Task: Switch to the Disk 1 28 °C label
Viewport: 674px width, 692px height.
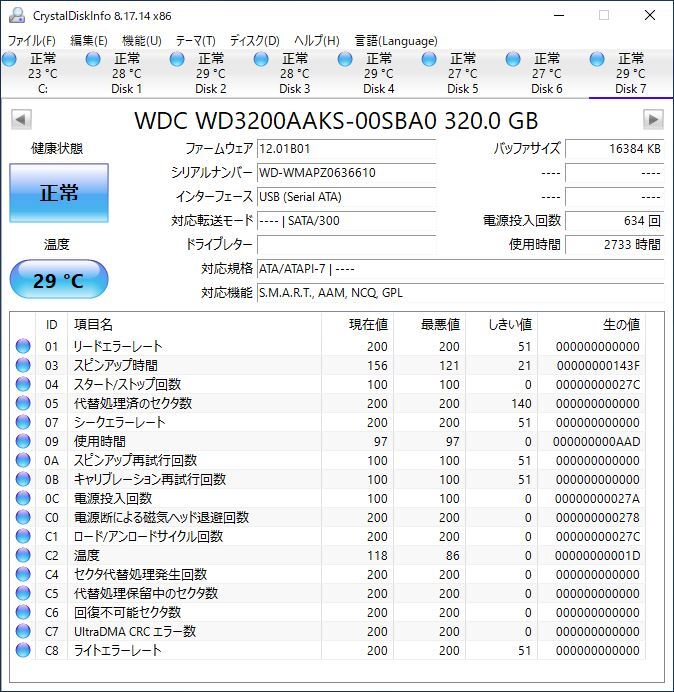Action: [126, 74]
